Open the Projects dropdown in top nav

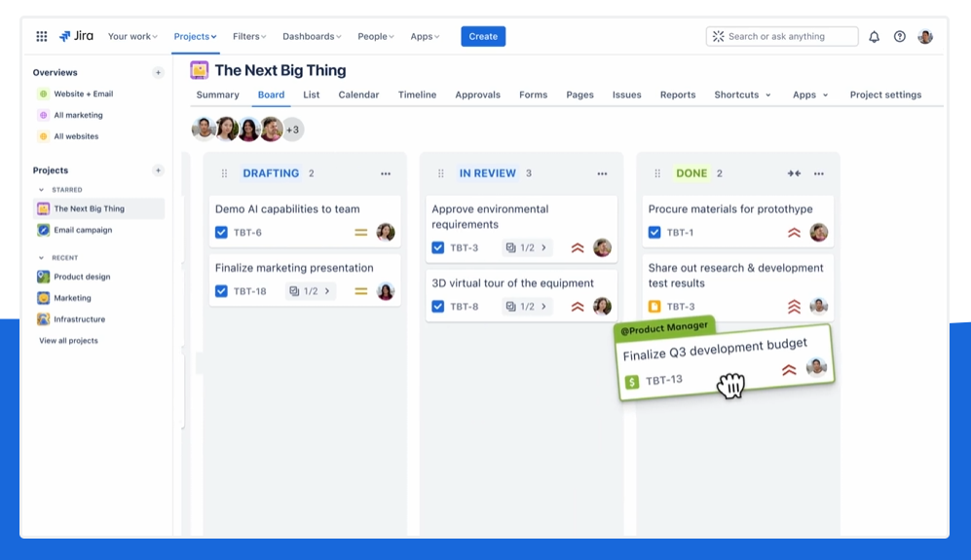pyautogui.click(x=195, y=37)
